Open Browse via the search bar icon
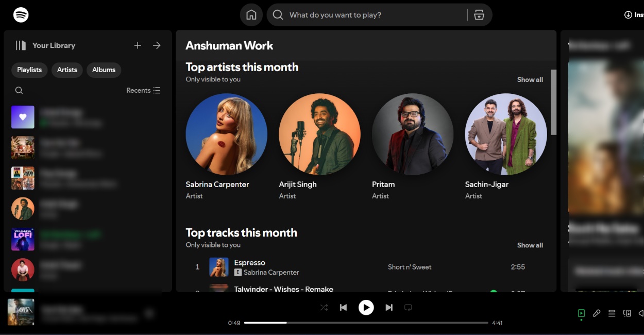 pos(479,14)
